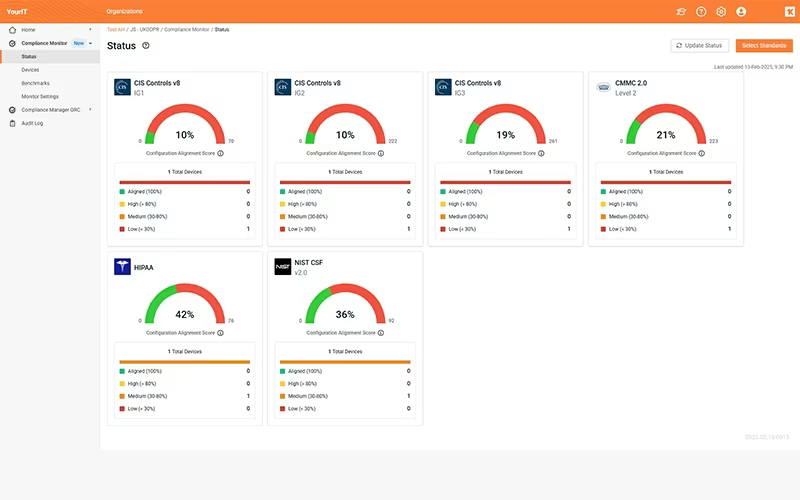Click Low (< 30%) count 1 on IG1 card
Viewport: 800px width, 500px height.
[248, 229]
